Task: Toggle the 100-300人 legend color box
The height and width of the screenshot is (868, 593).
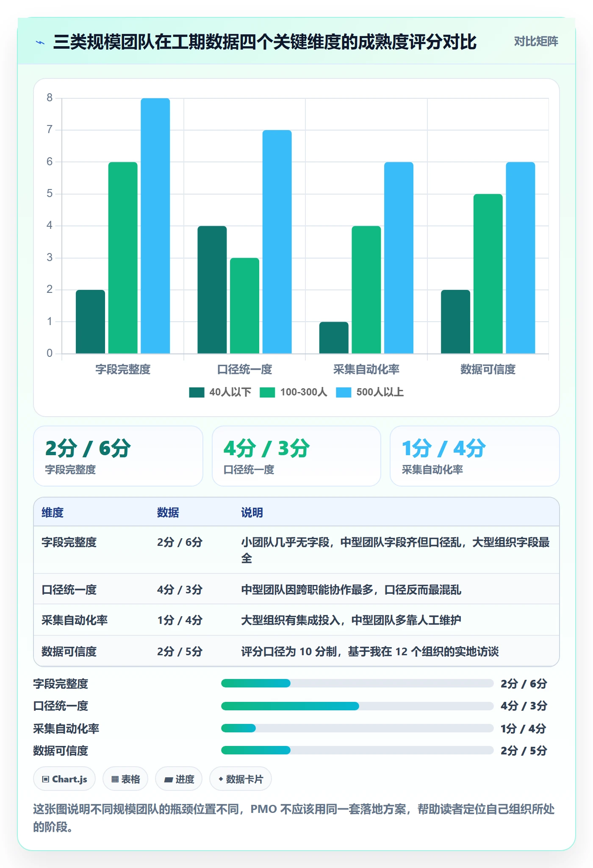Action: pyautogui.click(x=267, y=392)
